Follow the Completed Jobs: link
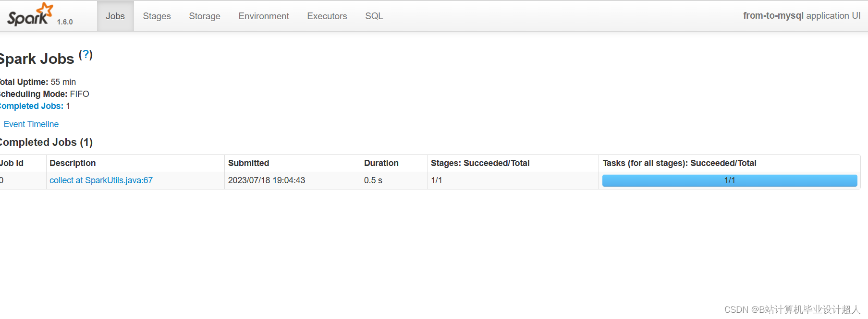This screenshot has width=868, height=319. 32,106
